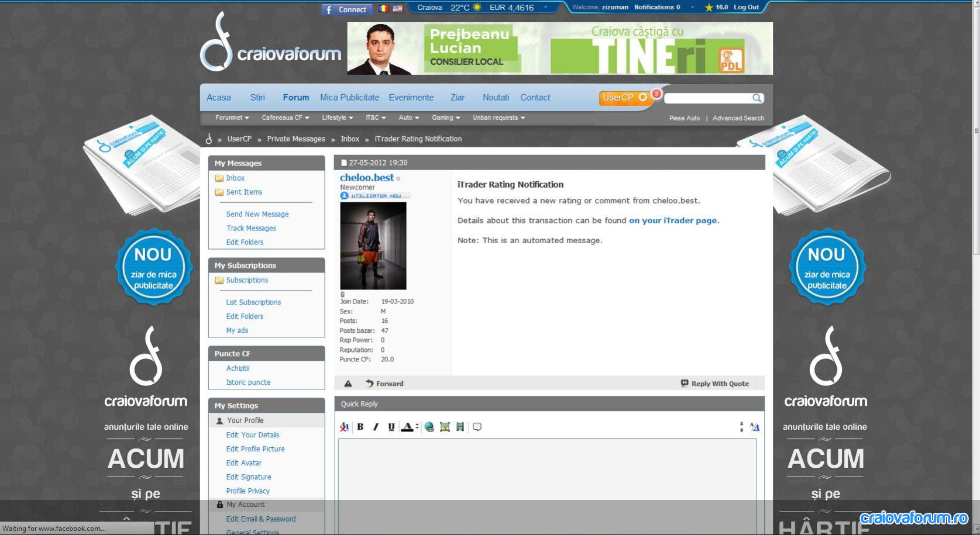The height and width of the screenshot is (535, 980).
Task: Open Private Messages in the breadcrumb
Action: (296, 139)
